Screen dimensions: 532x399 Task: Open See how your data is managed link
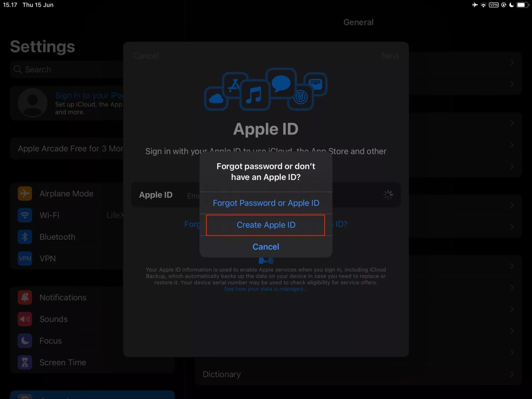tap(265, 289)
